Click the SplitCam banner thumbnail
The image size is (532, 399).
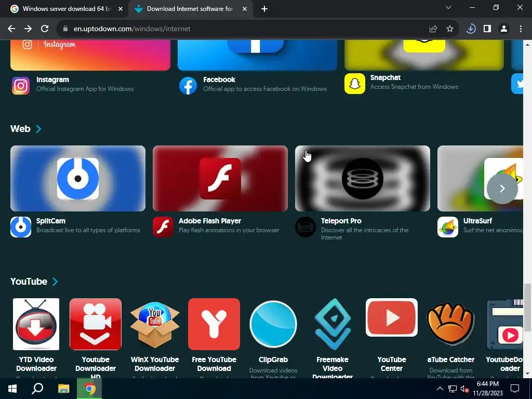click(x=78, y=179)
